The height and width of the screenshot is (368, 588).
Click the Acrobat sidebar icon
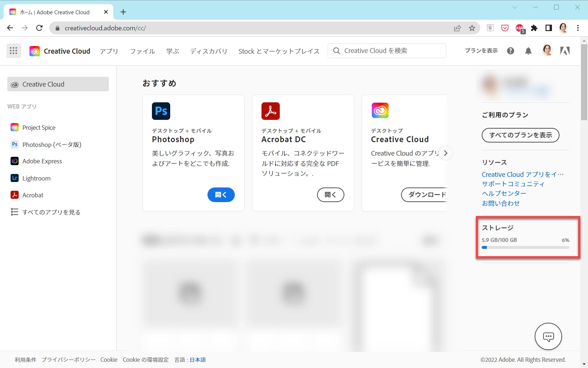15,195
